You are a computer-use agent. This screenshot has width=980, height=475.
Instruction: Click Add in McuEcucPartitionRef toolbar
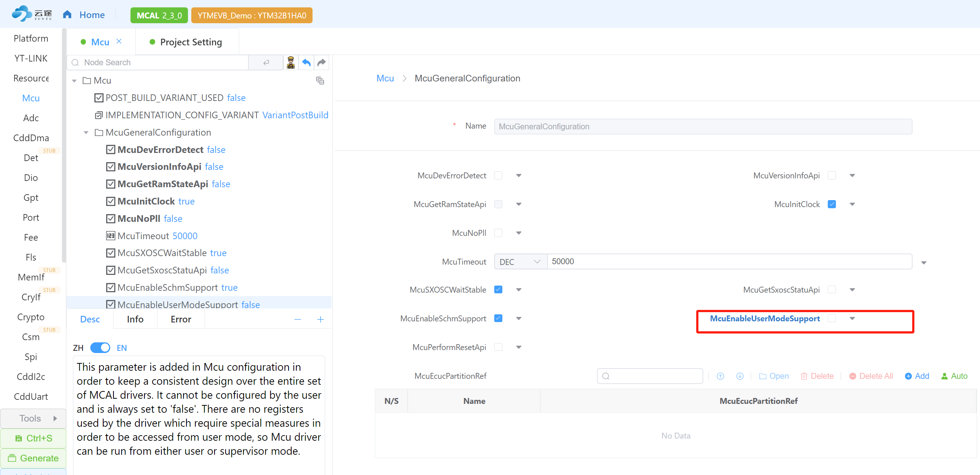click(917, 376)
